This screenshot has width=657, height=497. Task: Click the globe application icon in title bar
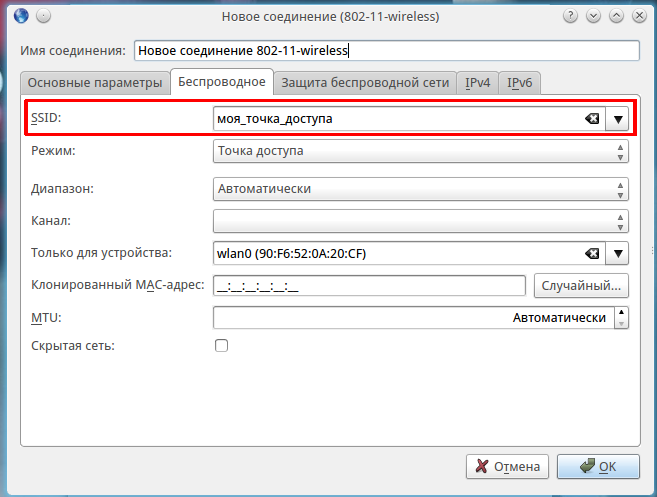21,16
